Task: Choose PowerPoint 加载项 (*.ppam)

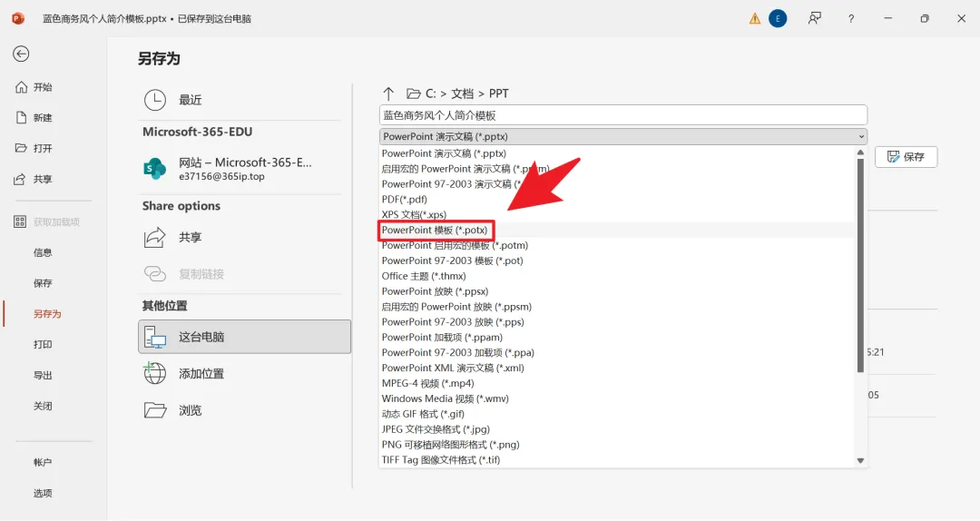Action: 617,337
